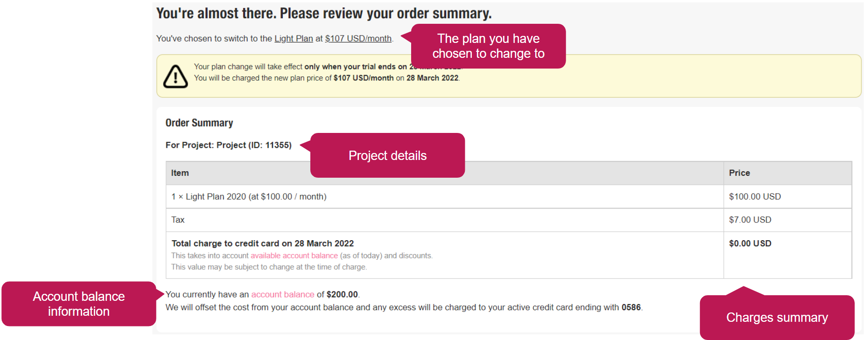Click the $107 USD/month link
Image resolution: width=868 pixels, height=340 pixels.
click(x=358, y=39)
